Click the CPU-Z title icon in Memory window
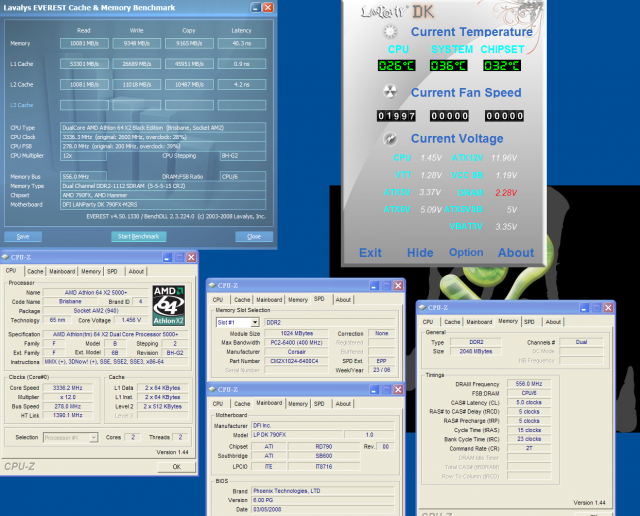The width and height of the screenshot is (640, 516). coord(422,307)
